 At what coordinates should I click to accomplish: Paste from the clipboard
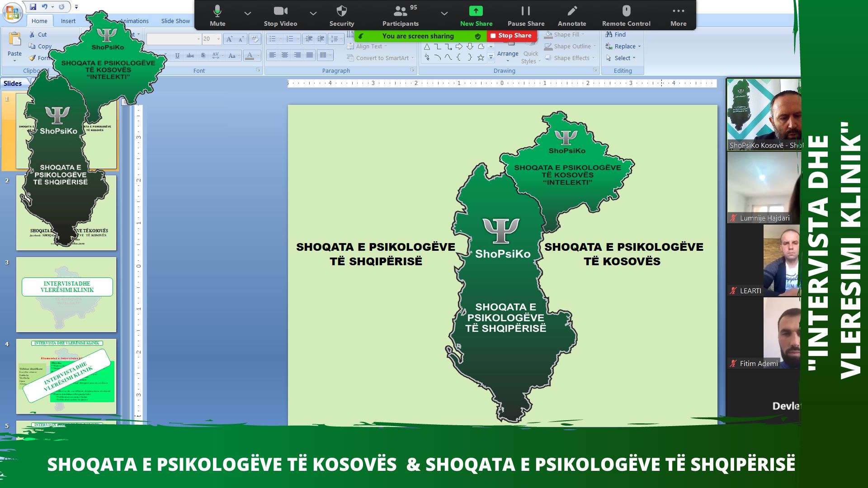pyautogui.click(x=14, y=46)
